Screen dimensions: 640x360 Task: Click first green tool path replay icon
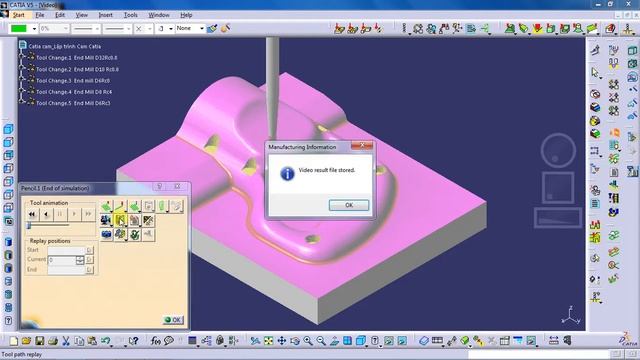point(106,206)
